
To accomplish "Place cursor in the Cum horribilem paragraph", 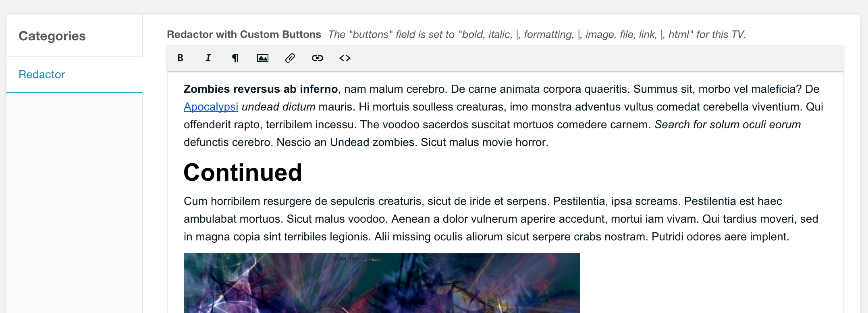I will click(x=501, y=219).
